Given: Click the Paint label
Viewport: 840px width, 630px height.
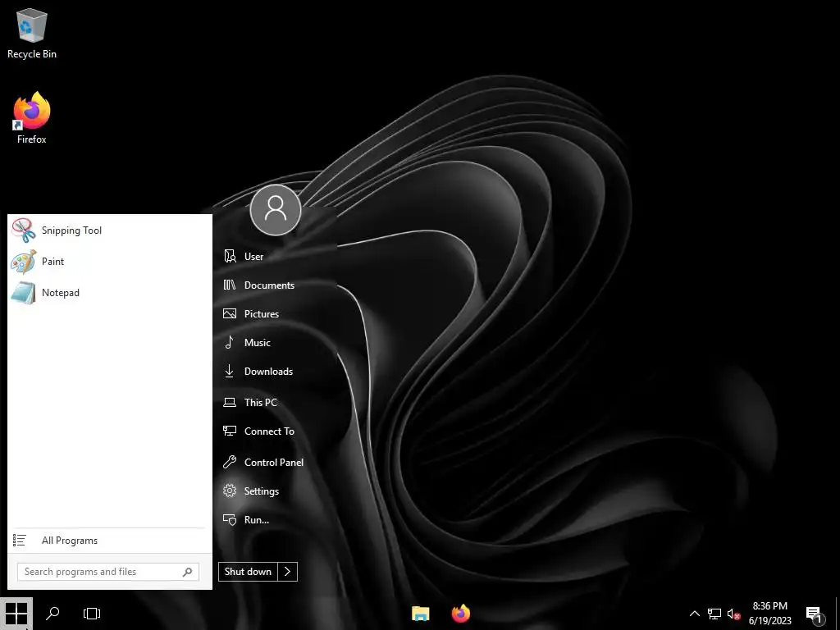Looking at the screenshot, I should pos(53,262).
